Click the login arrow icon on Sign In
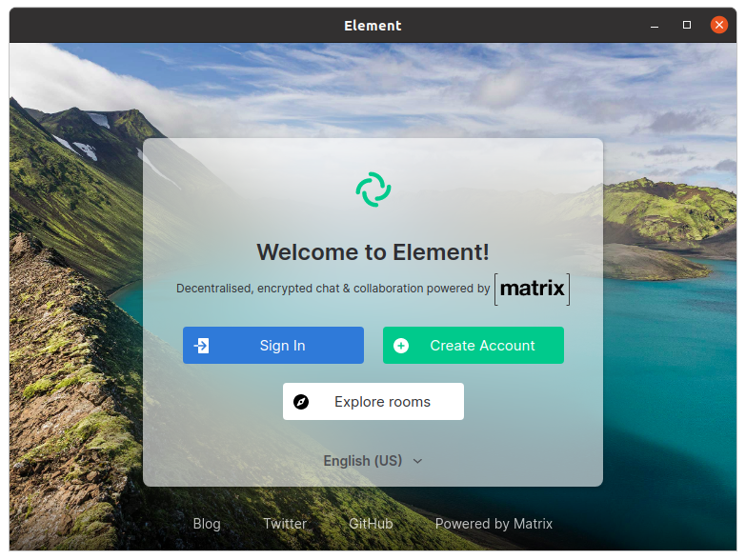Image resolution: width=746 pixels, height=560 pixels. tap(202, 346)
